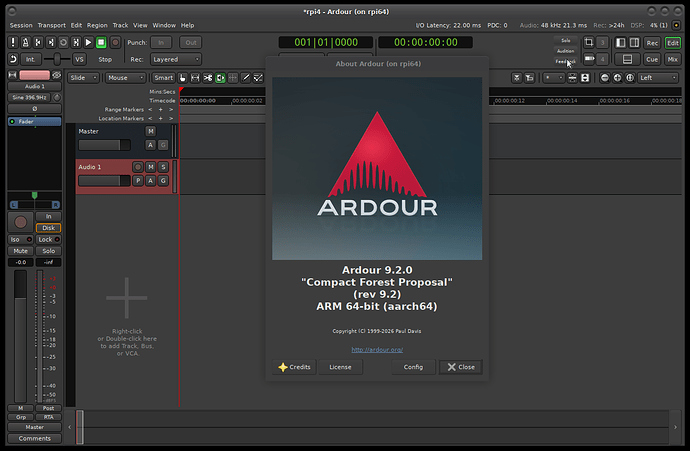Toggle Solo on the Audio 1 track
This screenshot has height=451, width=690.
(x=163, y=166)
